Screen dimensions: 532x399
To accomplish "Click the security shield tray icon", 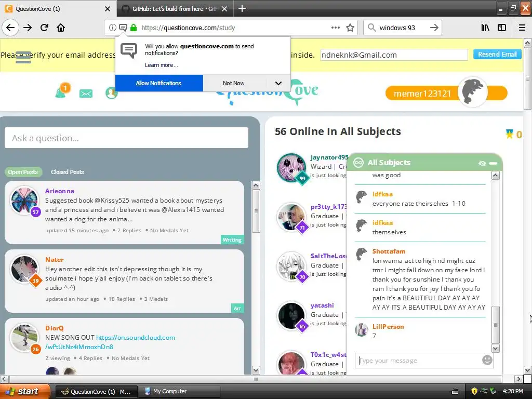I will pyautogui.click(x=474, y=391).
